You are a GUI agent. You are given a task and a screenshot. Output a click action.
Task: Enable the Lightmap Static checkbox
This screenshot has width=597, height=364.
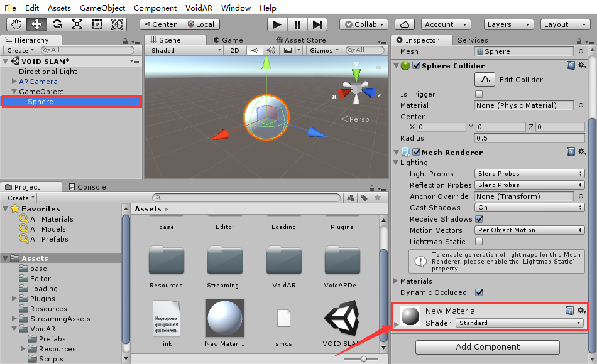[479, 242]
